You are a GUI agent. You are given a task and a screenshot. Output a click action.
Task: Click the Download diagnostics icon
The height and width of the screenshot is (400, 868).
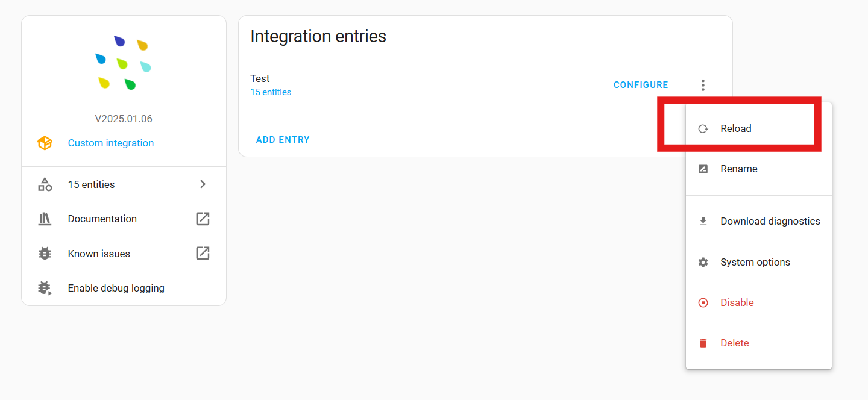click(703, 222)
